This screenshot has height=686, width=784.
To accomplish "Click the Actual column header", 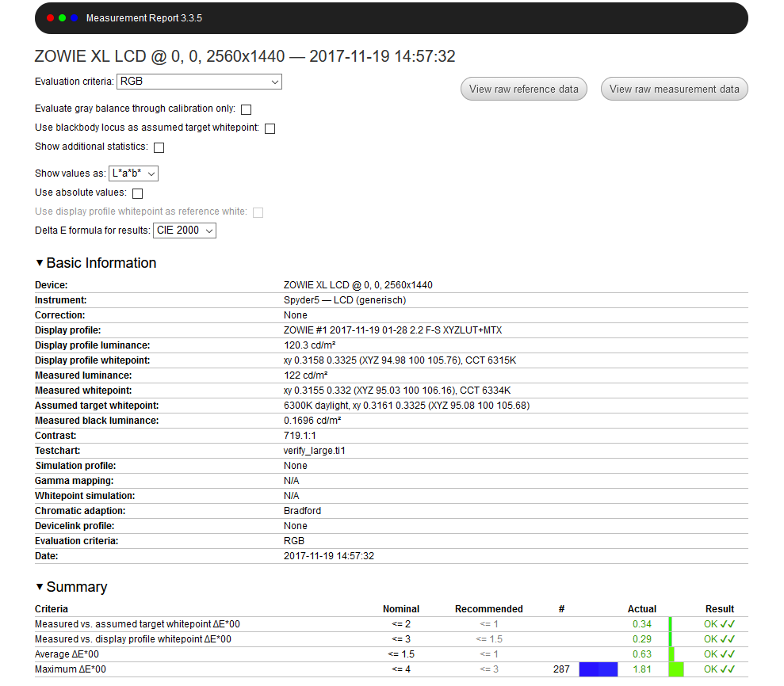I will coord(641,608).
